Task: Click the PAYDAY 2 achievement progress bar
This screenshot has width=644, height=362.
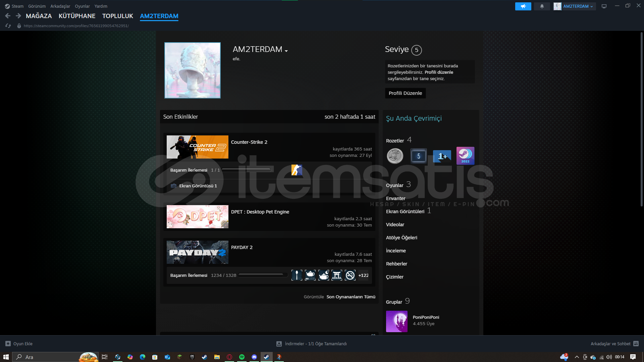Action: 263,275
